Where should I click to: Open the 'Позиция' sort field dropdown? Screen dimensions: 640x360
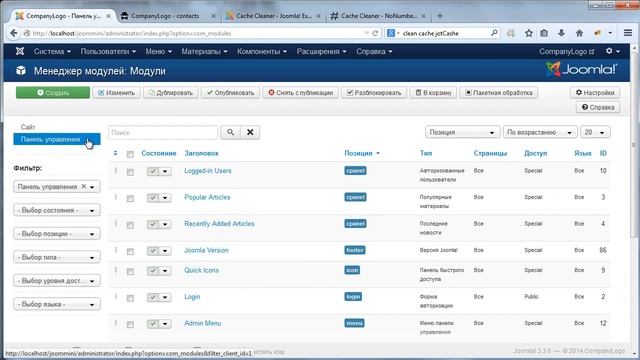click(462, 132)
